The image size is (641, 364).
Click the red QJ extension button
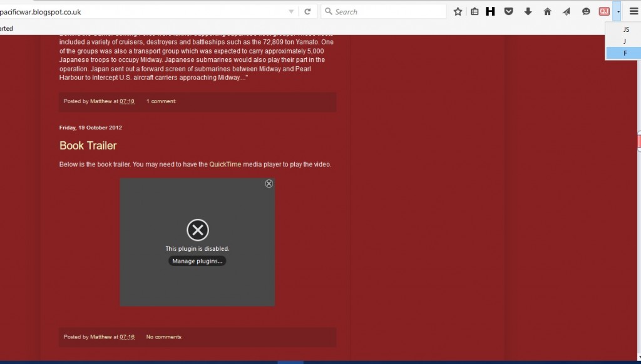coord(603,11)
